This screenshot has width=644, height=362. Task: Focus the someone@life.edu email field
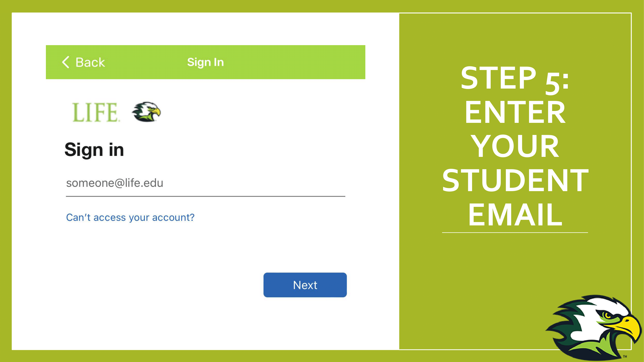pyautogui.click(x=205, y=183)
